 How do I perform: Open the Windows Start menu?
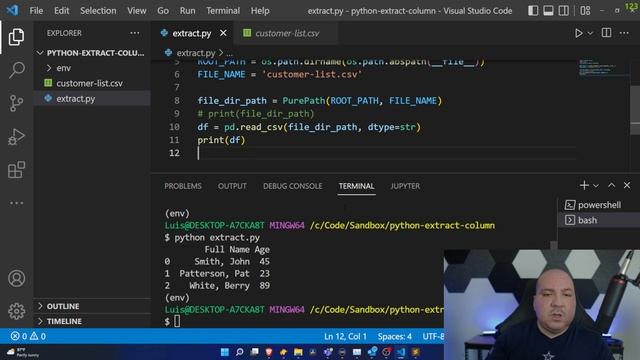[224, 352]
